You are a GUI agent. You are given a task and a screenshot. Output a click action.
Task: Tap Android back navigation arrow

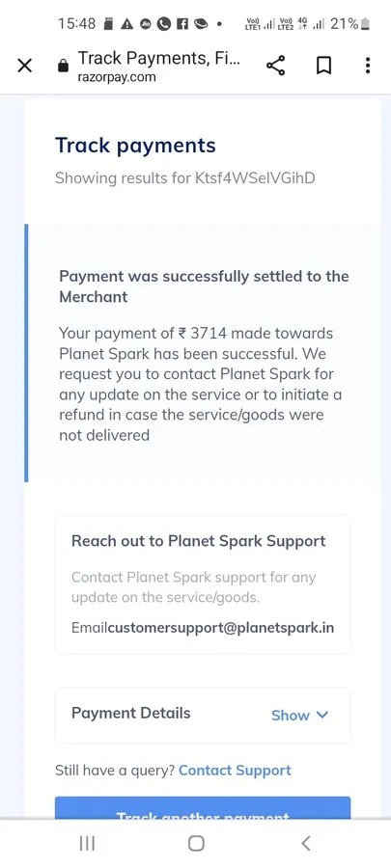[305, 843]
